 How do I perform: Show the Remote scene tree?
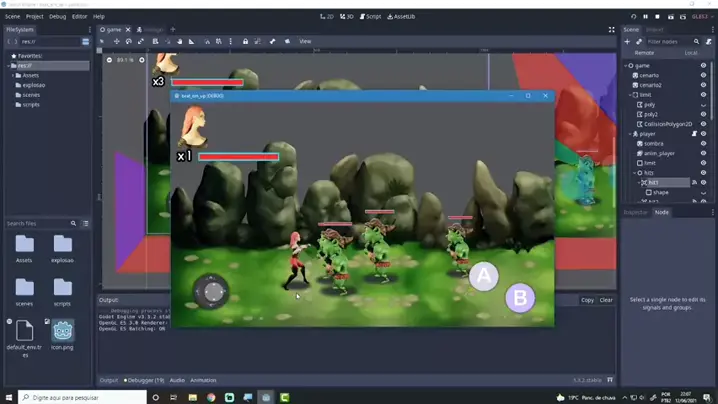click(644, 53)
